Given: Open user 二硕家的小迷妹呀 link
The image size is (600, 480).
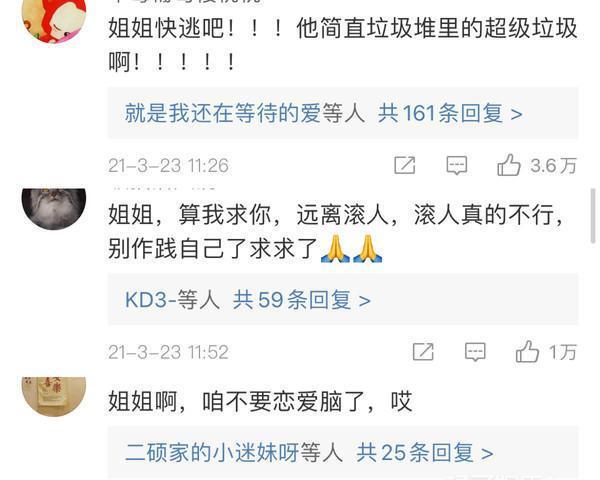Looking at the screenshot, I should [212, 453].
